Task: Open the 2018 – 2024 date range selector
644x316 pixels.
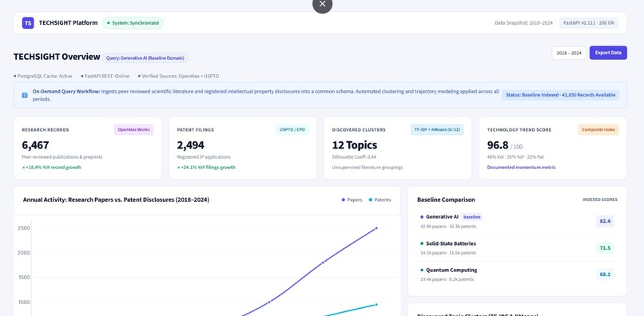Action: pyautogui.click(x=569, y=53)
